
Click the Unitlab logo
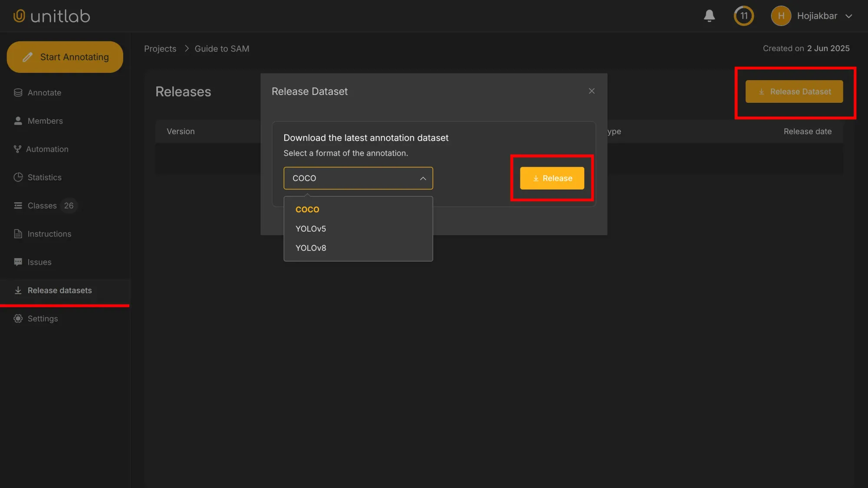click(x=51, y=16)
